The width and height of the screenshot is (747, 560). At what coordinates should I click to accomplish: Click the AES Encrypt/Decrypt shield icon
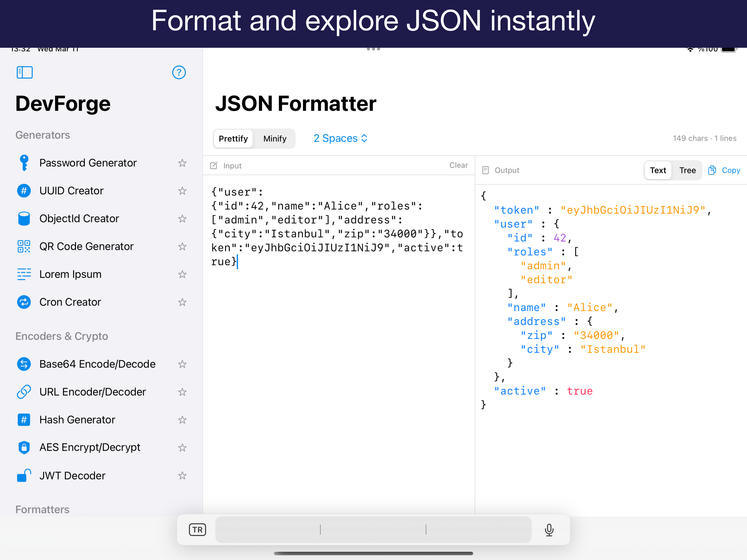(x=24, y=448)
